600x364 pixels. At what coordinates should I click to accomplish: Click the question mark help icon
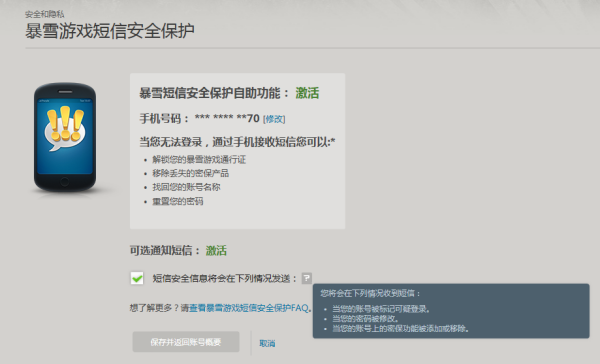[x=307, y=278]
